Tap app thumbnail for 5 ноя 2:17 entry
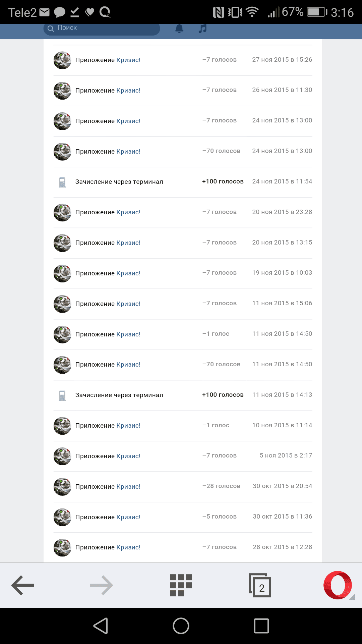Screen dimensions: 362x644 click(x=62, y=456)
